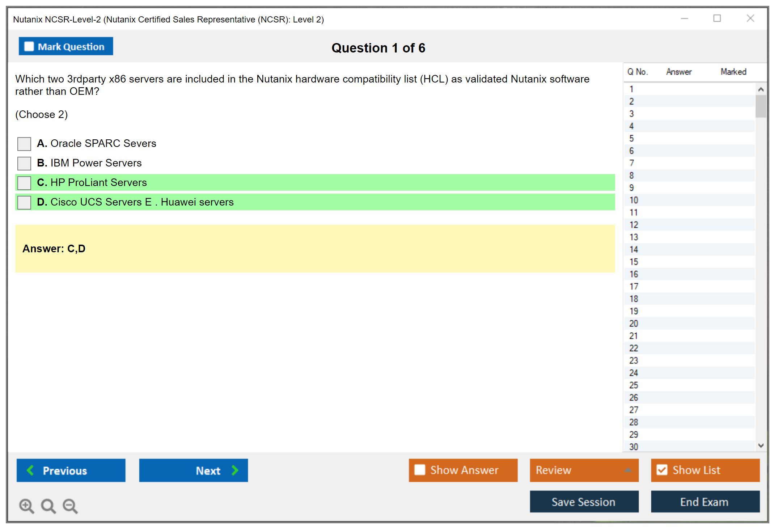The width and height of the screenshot is (778, 532).
Task: Tick the Mark Question checkbox
Action: point(29,46)
